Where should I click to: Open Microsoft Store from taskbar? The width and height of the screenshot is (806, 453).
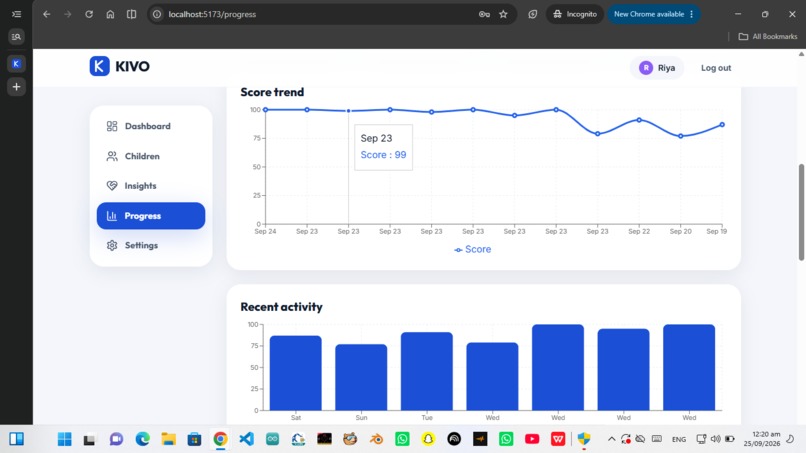point(194,439)
